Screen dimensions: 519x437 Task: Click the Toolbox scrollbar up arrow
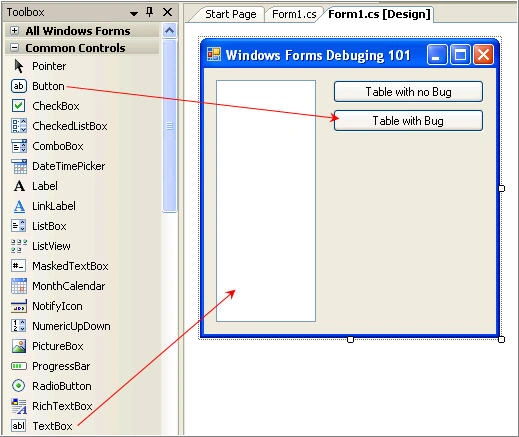169,31
